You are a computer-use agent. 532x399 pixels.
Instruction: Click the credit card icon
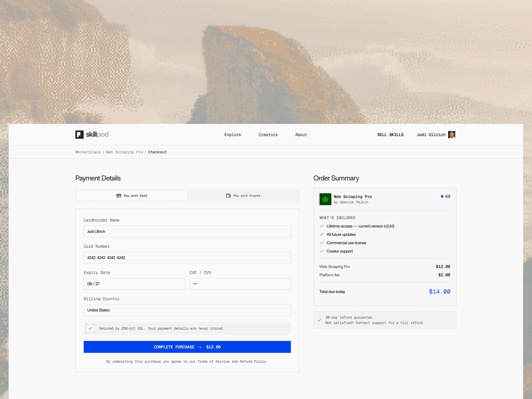(x=119, y=196)
